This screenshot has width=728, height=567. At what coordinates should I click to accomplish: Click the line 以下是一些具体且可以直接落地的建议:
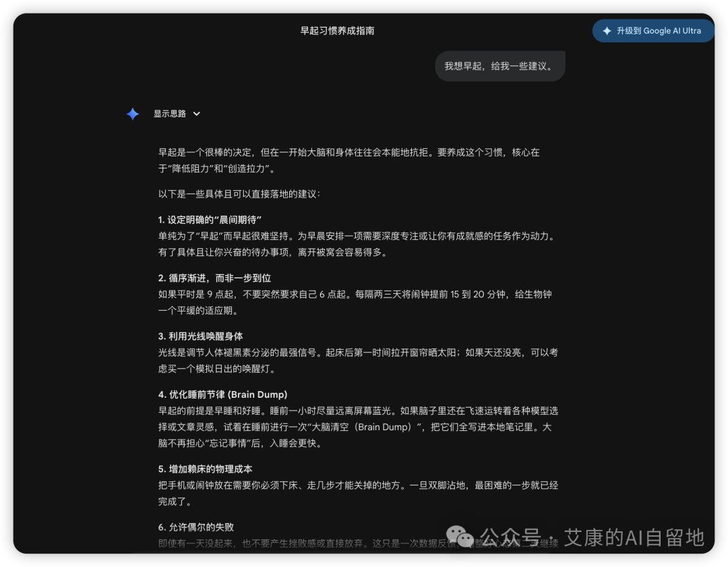click(x=239, y=193)
